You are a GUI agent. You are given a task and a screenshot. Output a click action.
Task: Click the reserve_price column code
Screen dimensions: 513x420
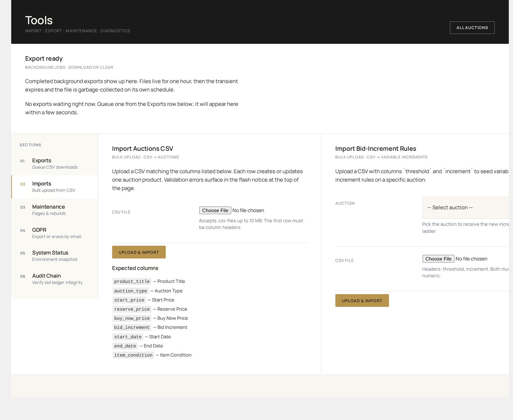[x=132, y=309]
